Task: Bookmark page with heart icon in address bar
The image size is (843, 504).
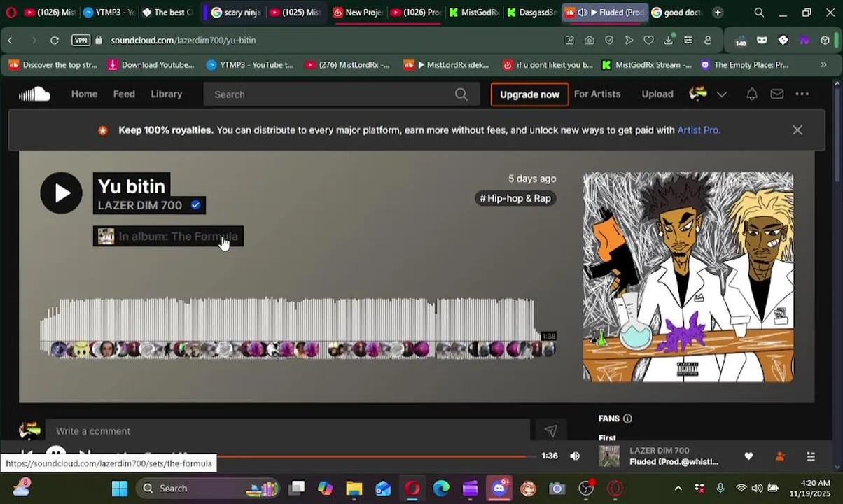Action: pyautogui.click(x=649, y=41)
